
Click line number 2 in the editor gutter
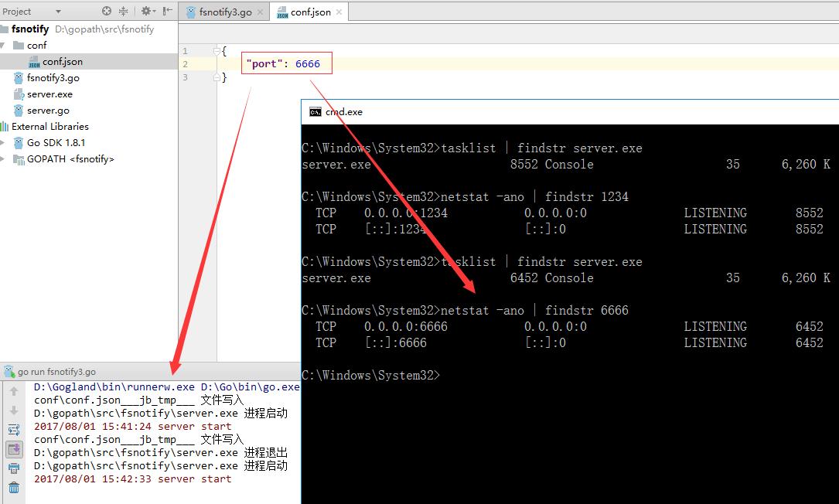pyautogui.click(x=184, y=63)
